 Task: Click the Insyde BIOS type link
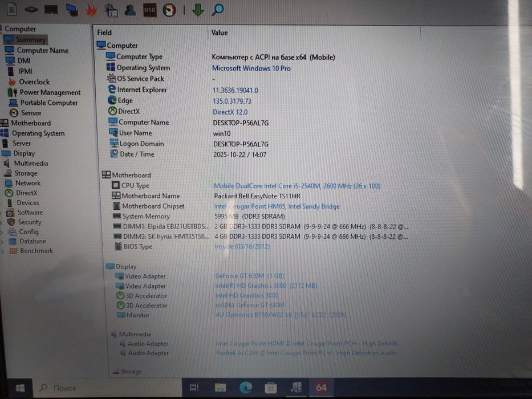click(242, 246)
